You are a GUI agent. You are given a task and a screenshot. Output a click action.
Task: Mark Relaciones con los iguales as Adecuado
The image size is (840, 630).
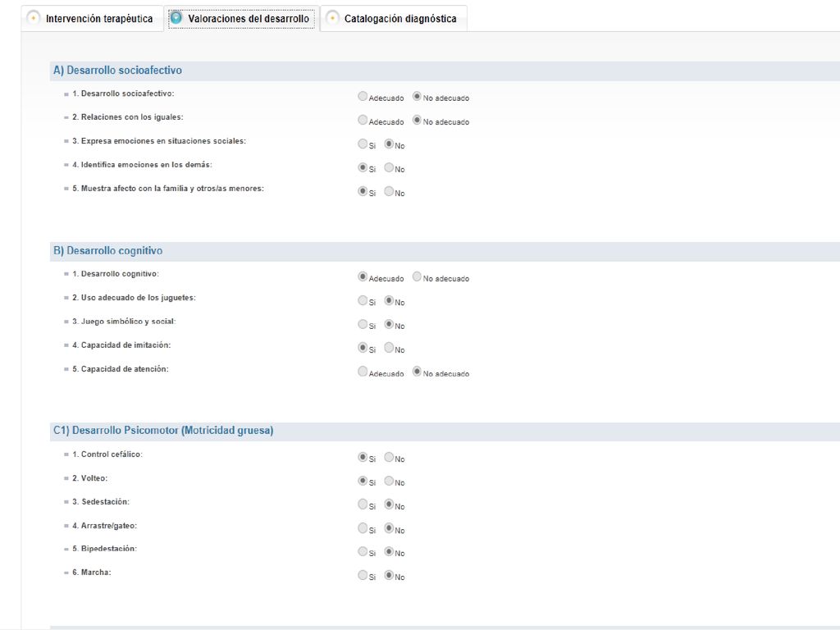coord(363,120)
